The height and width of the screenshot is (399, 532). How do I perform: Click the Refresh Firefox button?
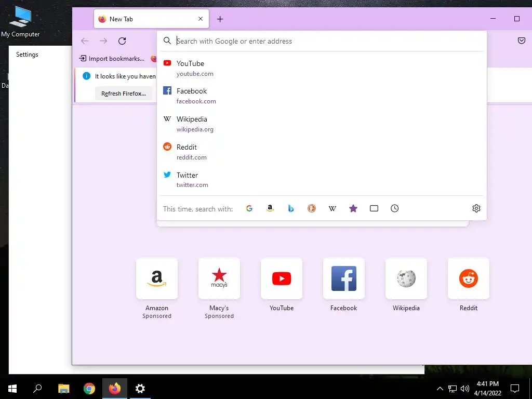tap(124, 94)
